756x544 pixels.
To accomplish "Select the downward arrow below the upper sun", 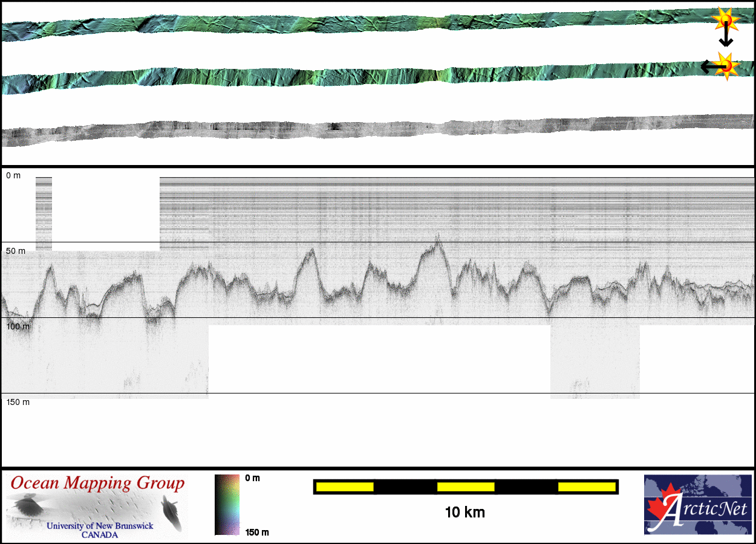I will tap(726, 37).
